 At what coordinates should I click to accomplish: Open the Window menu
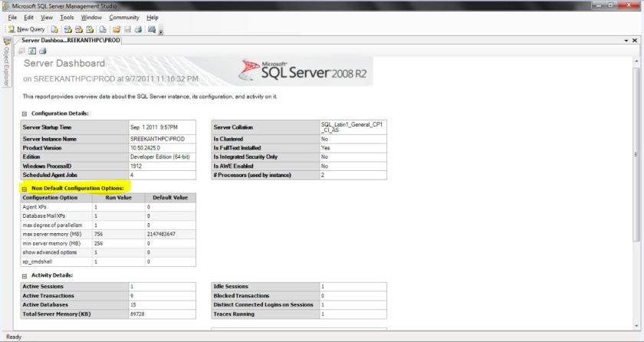91,17
